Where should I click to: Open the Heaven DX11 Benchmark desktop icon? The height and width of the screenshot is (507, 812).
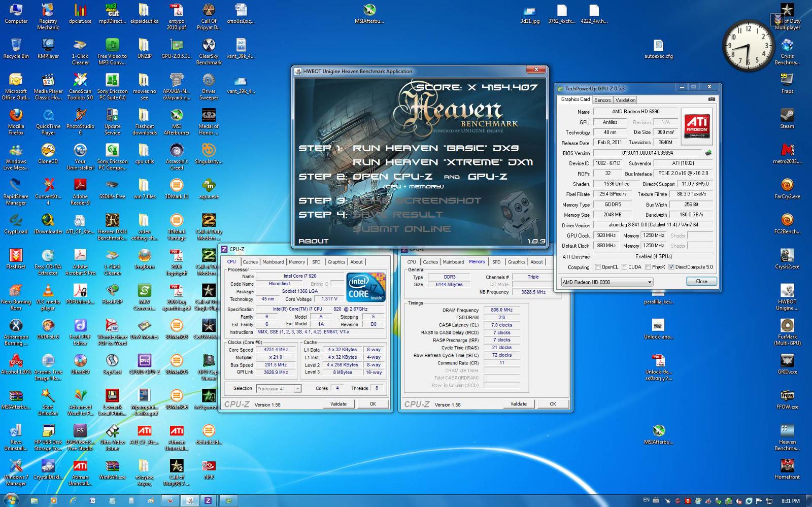[112, 227]
